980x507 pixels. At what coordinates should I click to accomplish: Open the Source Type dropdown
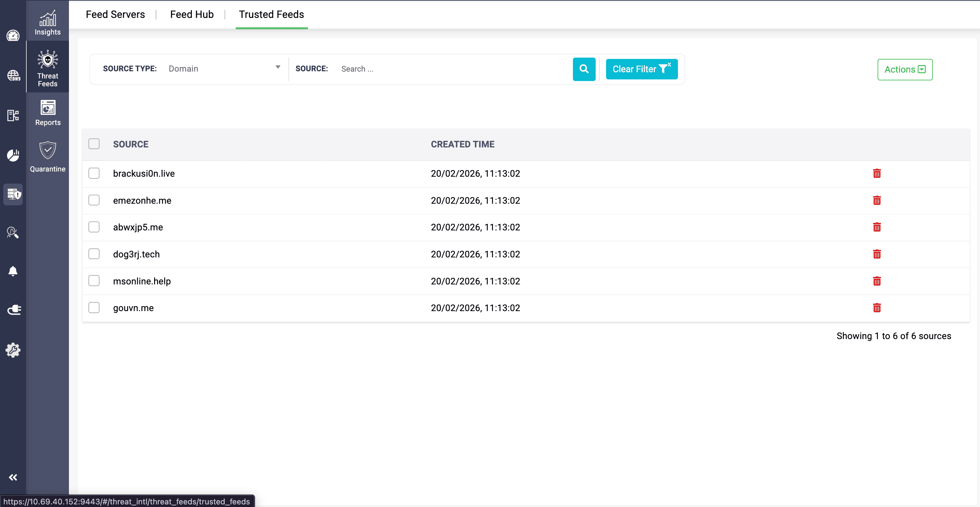[x=224, y=69]
